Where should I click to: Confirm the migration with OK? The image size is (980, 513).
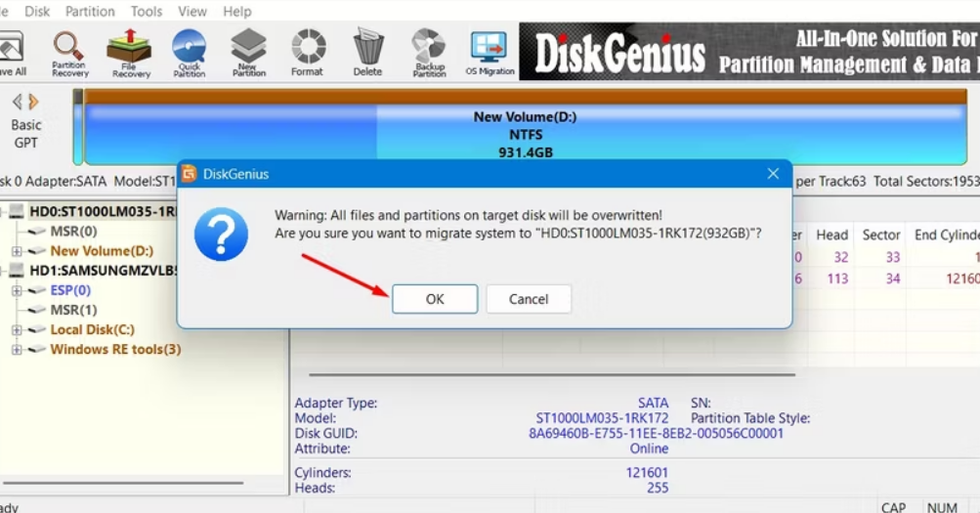(435, 299)
